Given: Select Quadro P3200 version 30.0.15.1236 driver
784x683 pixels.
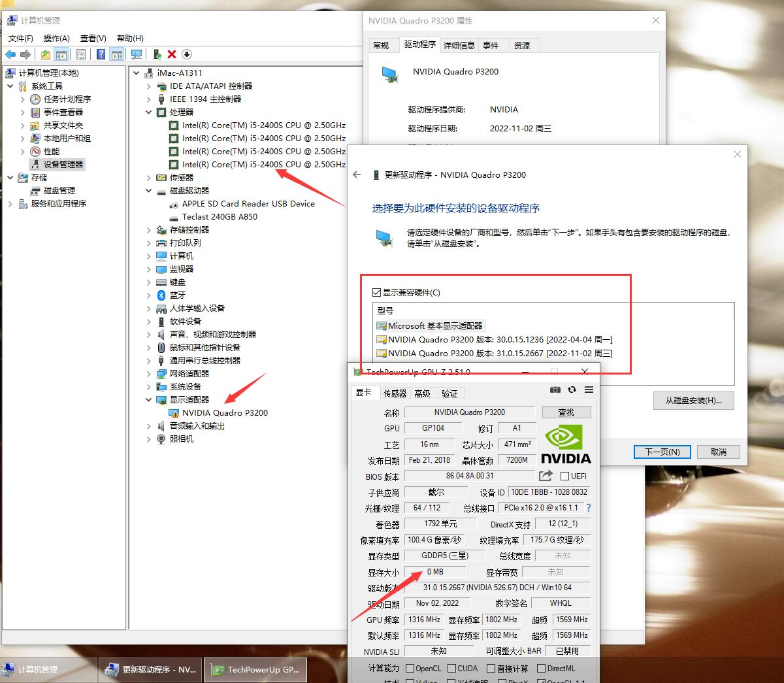Looking at the screenshot, I should pos(495,339).
